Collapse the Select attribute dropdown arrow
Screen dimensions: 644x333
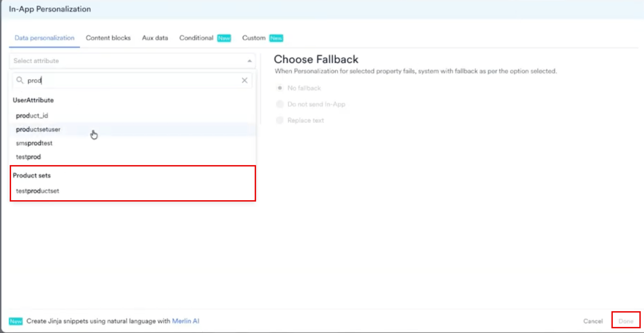click(249, 61)
